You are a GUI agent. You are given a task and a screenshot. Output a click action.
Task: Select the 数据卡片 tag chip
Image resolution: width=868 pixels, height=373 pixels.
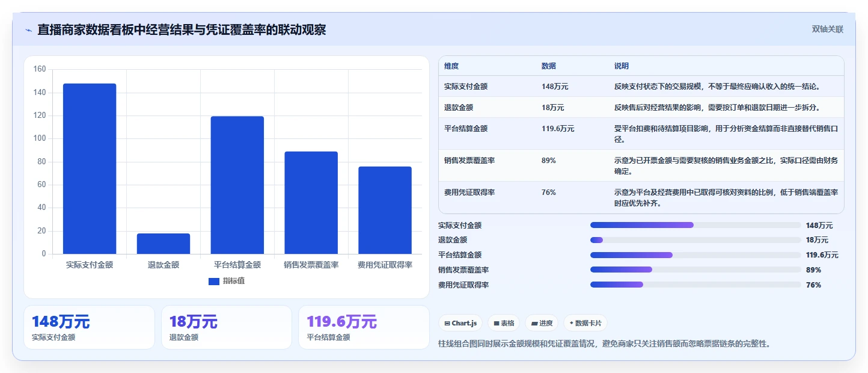point(585,323)
